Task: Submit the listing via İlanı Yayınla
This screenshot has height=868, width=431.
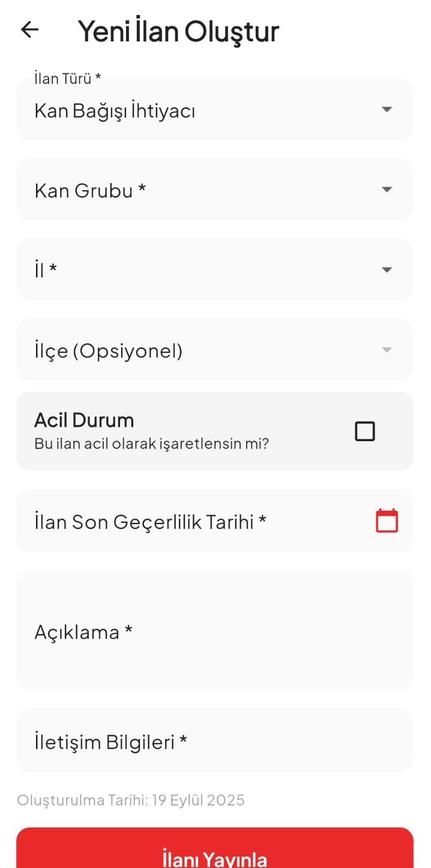Action: click(215, 855)
